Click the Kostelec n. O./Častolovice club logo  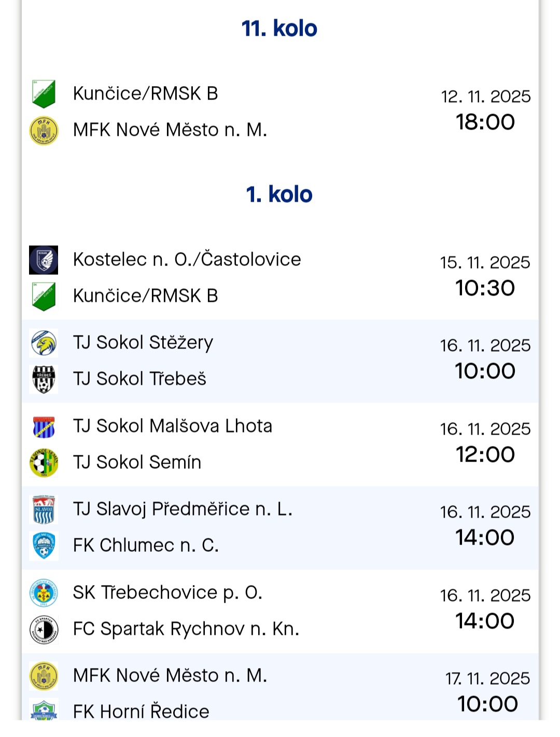(44, 260)
